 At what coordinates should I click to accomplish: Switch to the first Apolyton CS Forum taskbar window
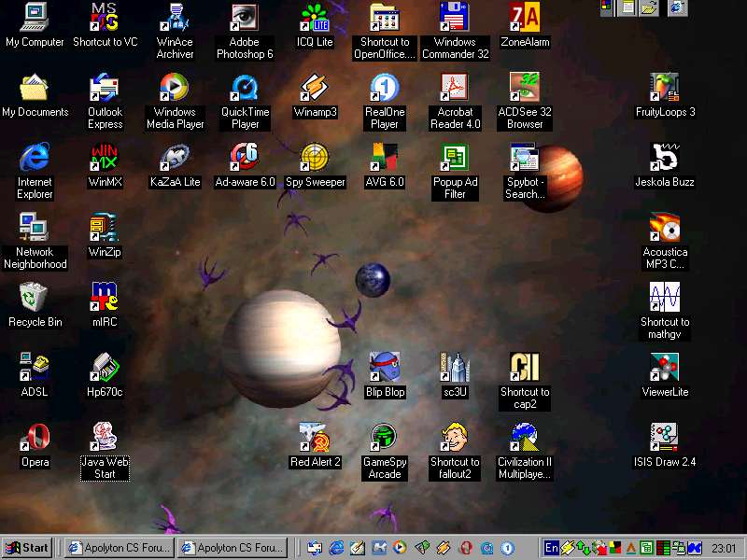coord(119,548)
